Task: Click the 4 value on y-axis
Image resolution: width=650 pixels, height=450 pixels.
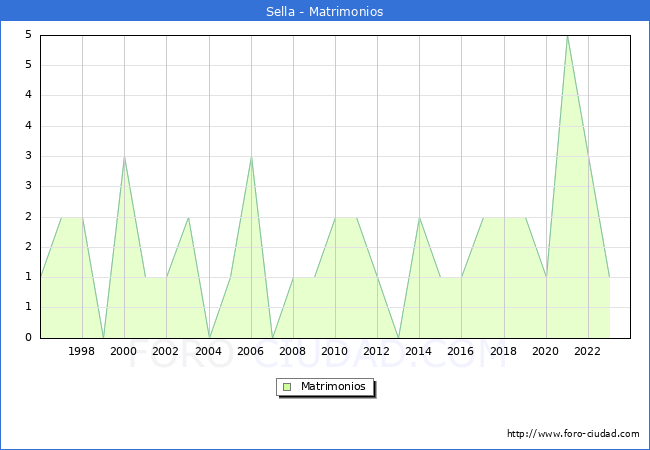Action: [x=28, y=96]
